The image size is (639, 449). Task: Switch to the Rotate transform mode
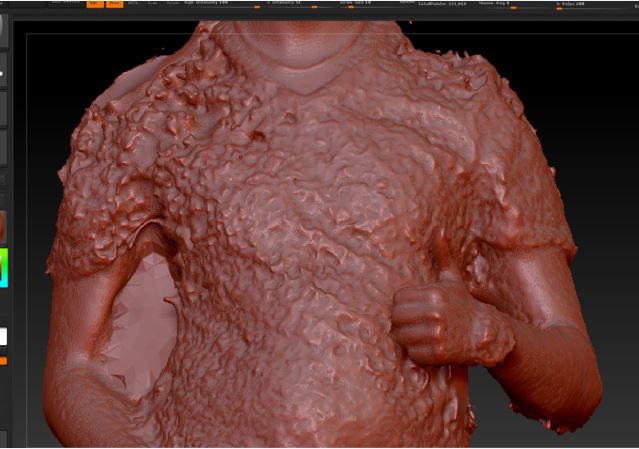pyautogui.click(x=169, y=3)
